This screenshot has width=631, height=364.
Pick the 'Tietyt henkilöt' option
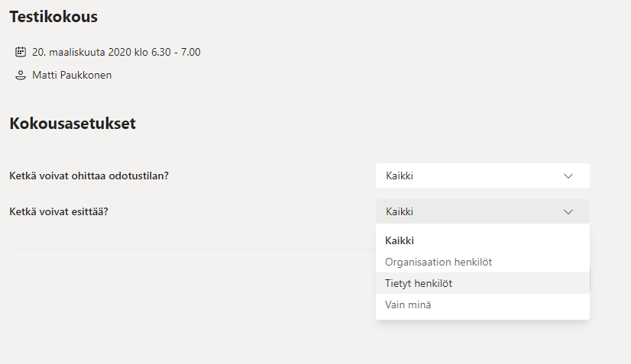[x=419, y=283]
